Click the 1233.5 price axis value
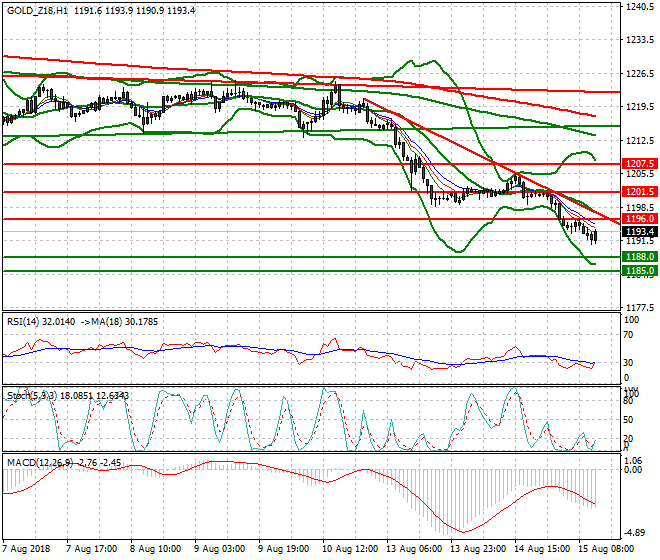 640,40
